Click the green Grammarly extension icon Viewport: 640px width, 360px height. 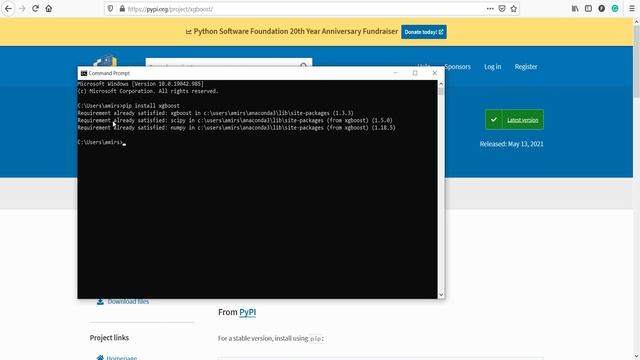coord(615,9)
